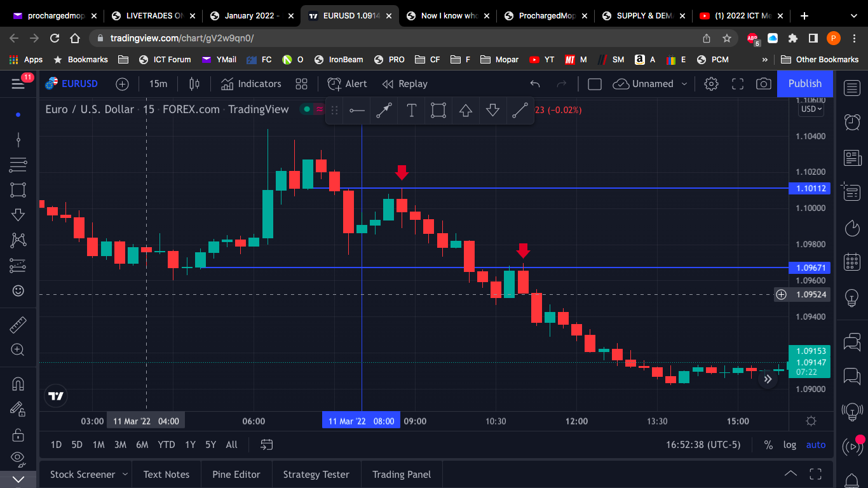Start bar Replay mode
Viewport: 868px width, 488px height.
[405, 84]
